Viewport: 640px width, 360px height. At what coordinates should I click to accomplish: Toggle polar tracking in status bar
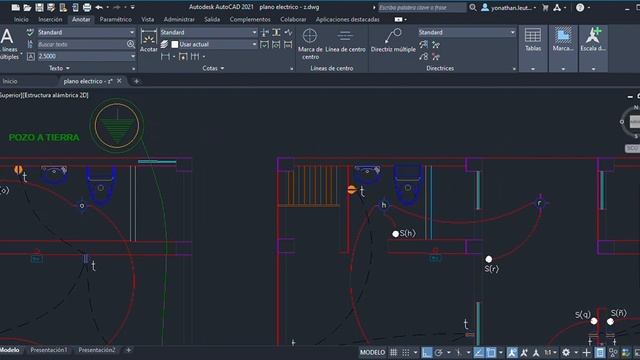pyautogui.click(x=439, y=352)
